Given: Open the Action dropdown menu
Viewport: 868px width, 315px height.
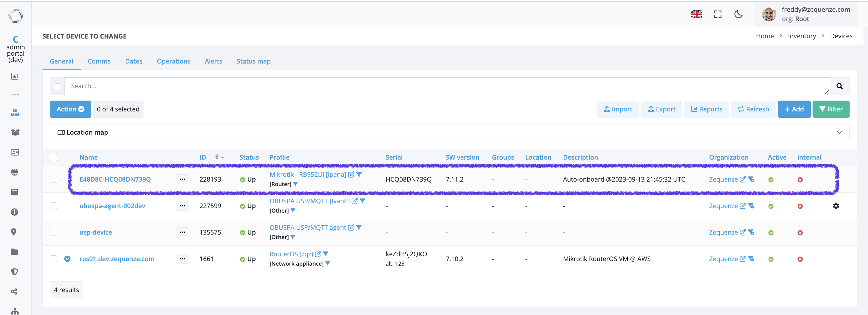Looking at the screenshot, I should coord(71,109).
